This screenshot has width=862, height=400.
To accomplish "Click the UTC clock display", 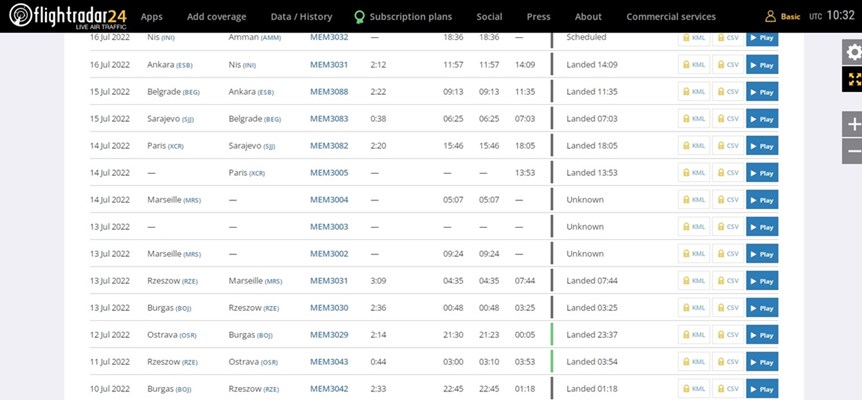I will tap(832, 16).
